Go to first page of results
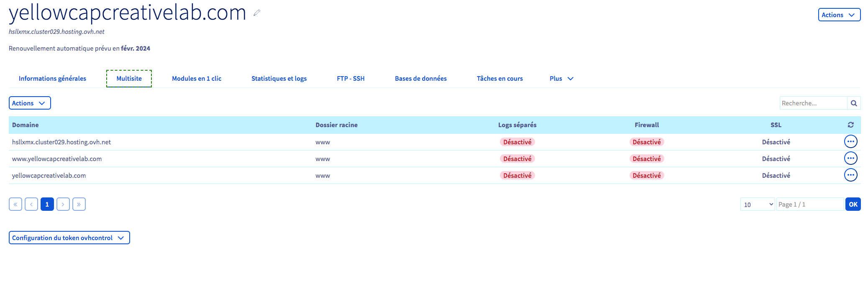This screenshot has height=284, width=868. tap(15, 204)
